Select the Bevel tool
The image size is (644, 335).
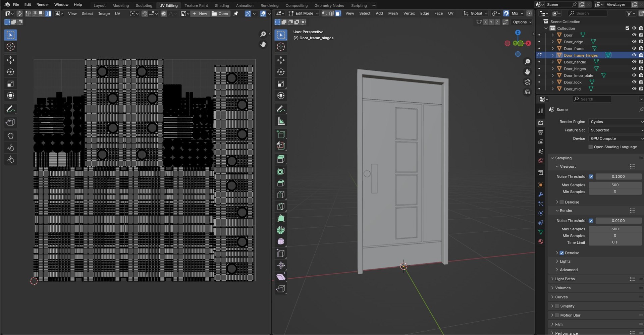tap(281, 183)
